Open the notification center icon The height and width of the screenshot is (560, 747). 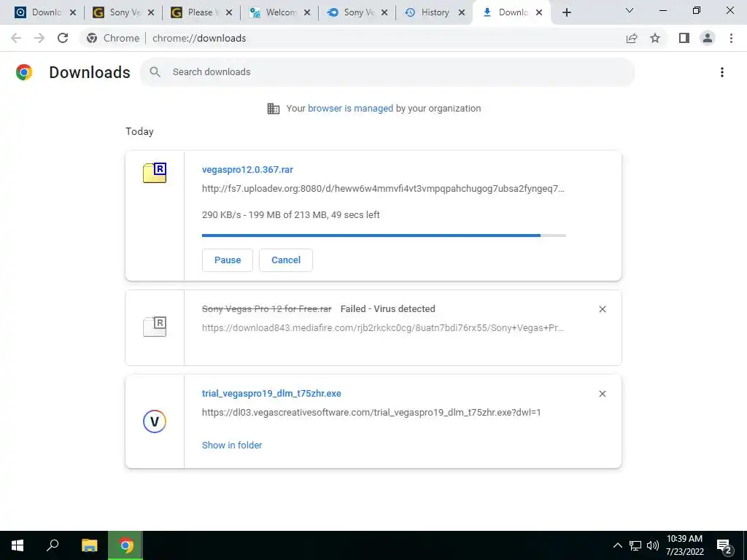click(724, 546)
